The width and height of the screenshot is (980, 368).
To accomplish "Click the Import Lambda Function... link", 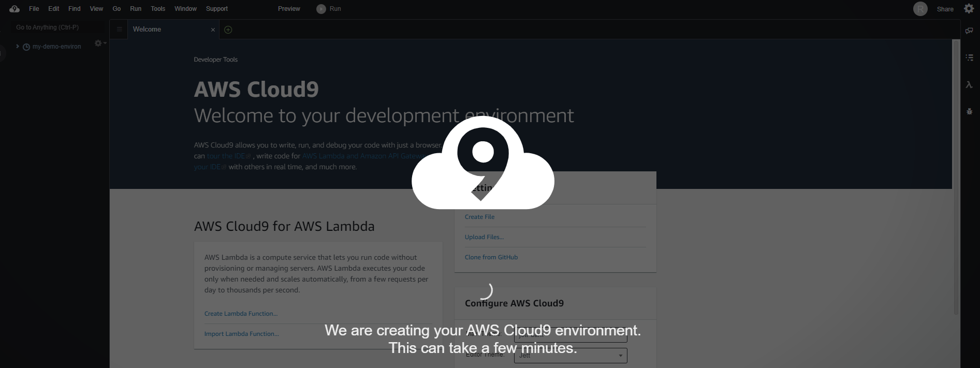I will pos(241,334).
